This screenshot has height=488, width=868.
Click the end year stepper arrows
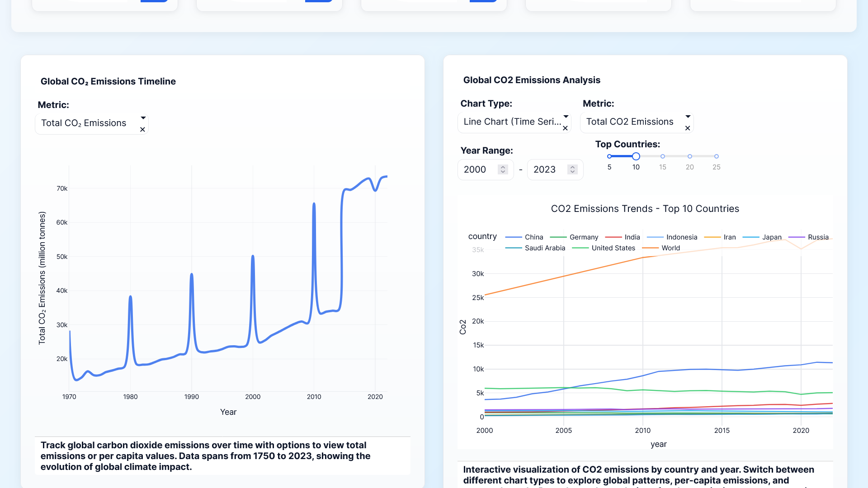pyautogui.click(x=572, y=169)
